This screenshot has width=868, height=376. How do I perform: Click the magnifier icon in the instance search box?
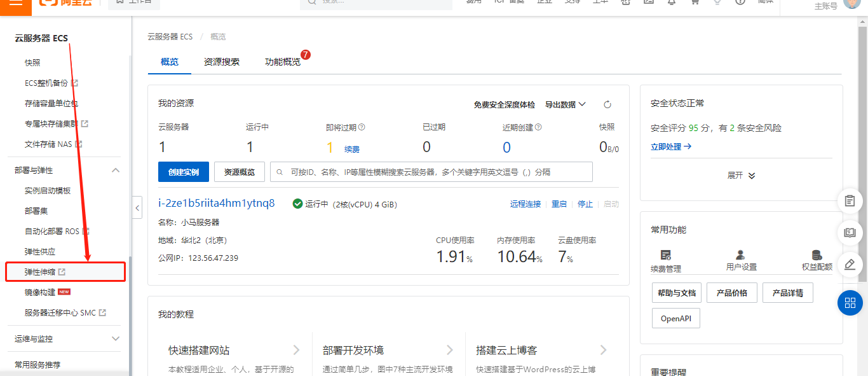[x=280, y=172]
